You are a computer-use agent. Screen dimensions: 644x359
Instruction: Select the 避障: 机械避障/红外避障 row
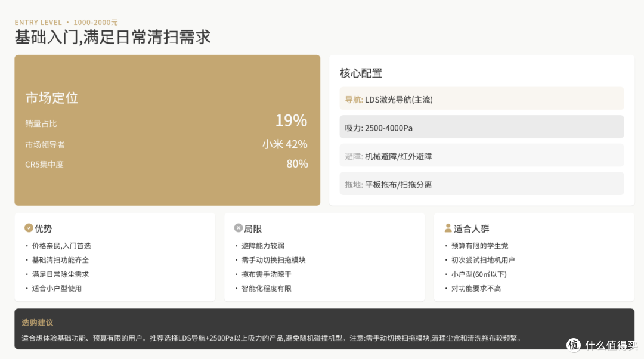click(x=482, y=155)
